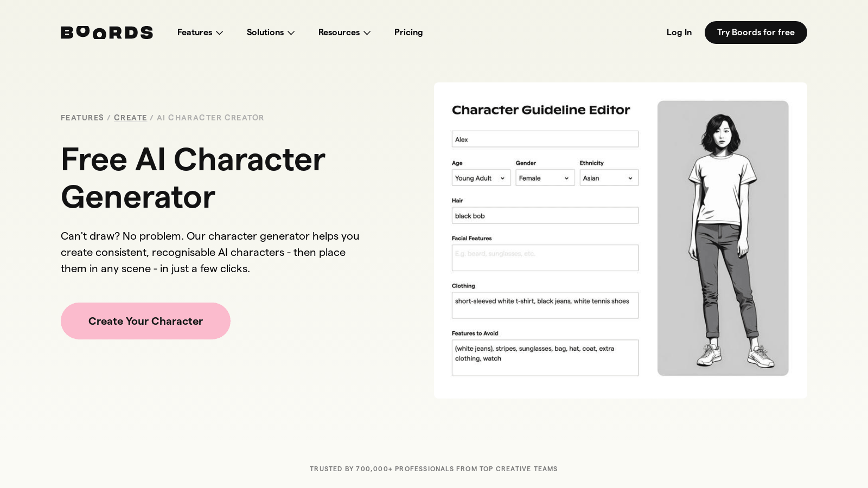Open the Gender Female dropdown

545,178
